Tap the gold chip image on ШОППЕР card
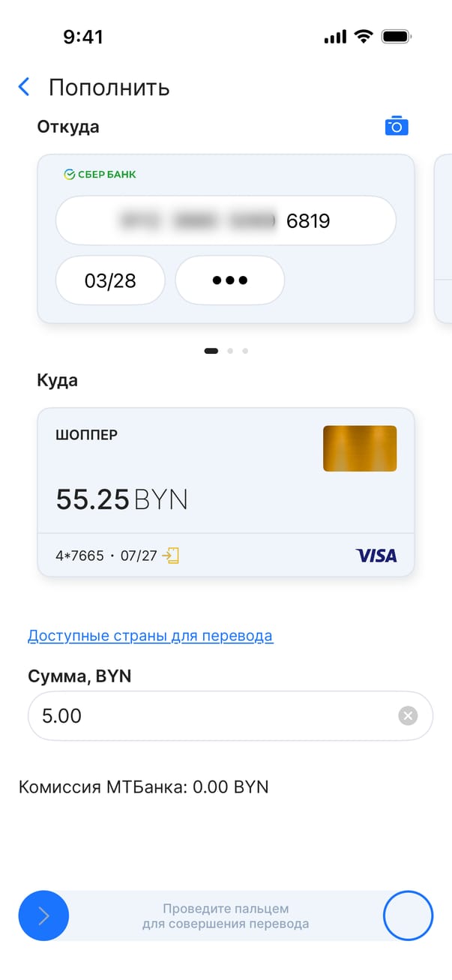This screenshot has height=980, width=452. click(x=360, y=448)
